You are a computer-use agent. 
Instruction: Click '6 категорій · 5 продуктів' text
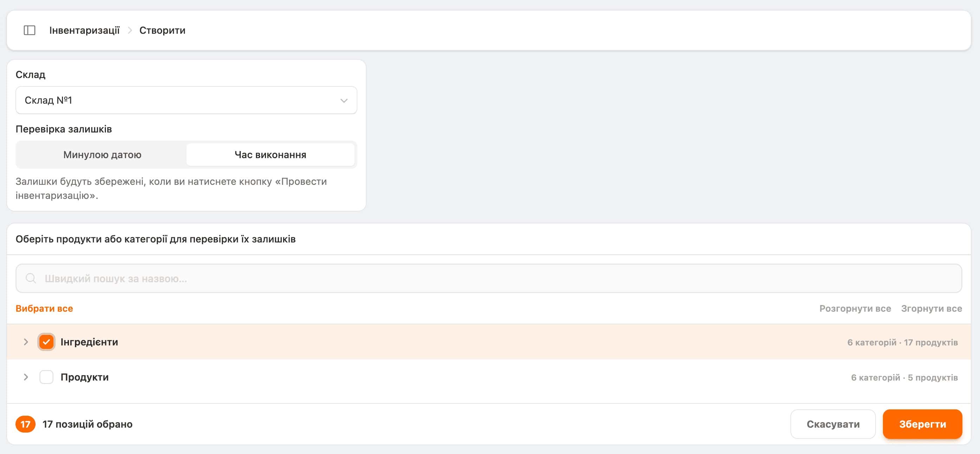(904, 378)
